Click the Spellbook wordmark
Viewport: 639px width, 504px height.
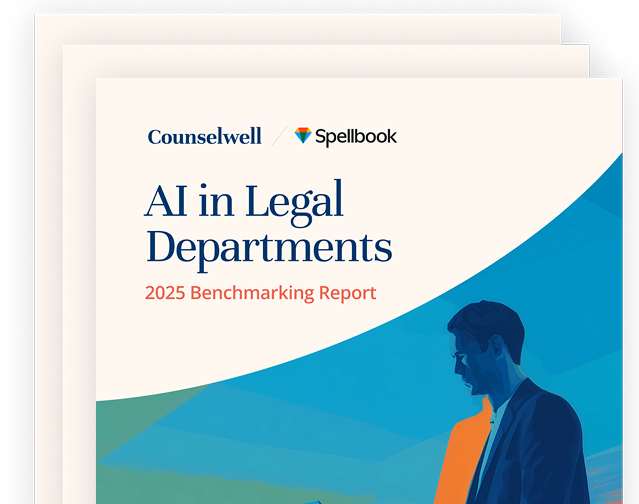pos(356,137)
